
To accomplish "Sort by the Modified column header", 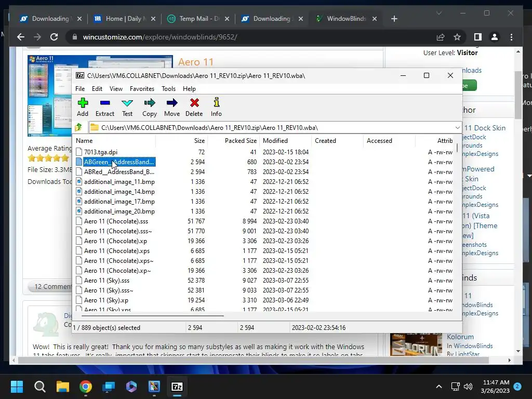I will pyautogui.click(x=285, y=140).
